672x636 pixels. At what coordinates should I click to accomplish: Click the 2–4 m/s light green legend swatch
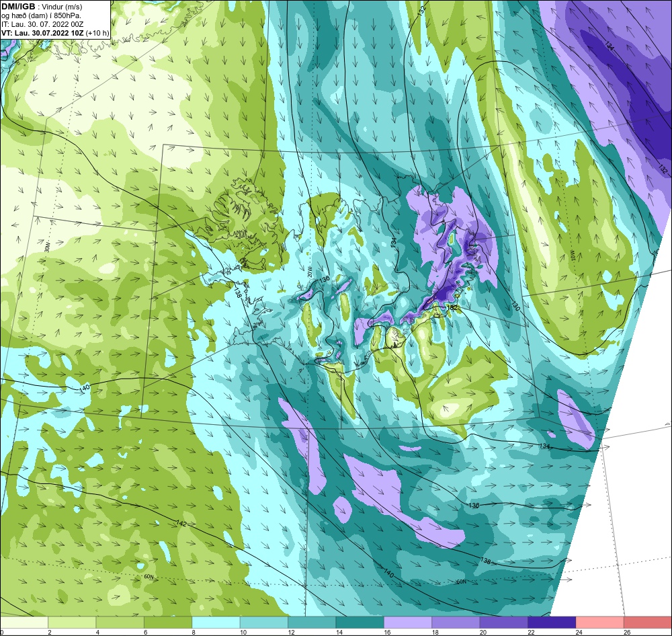coord(72,623)
